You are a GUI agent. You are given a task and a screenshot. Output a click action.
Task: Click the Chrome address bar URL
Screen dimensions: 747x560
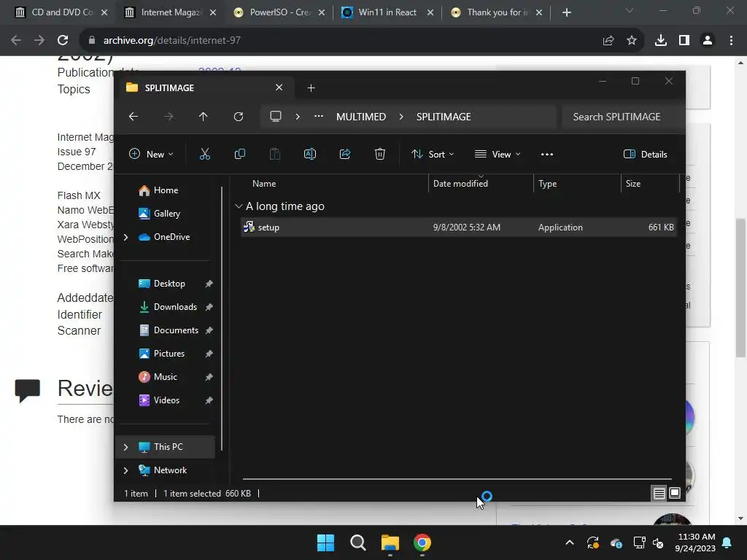pyautogui.click(x=172, y=41)
